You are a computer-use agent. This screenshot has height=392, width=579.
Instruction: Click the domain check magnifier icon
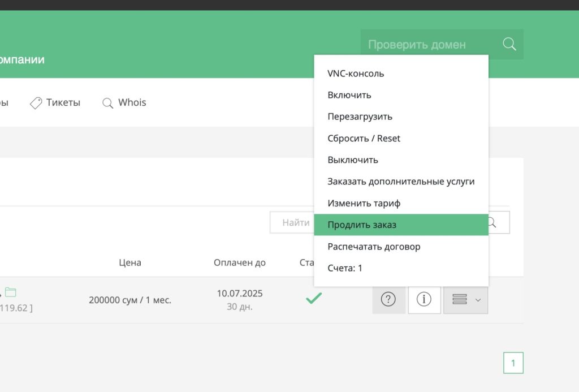click(x=509, y=44)
